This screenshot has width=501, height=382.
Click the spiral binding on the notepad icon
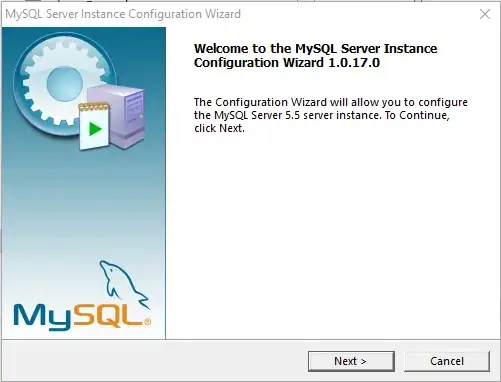pyautogui.click(x=94, y=107)
